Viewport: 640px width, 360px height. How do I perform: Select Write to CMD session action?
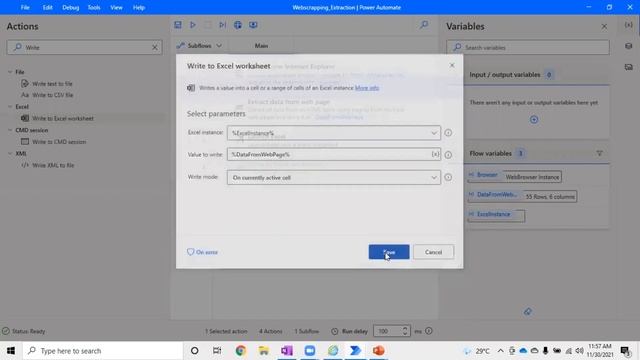coord(59,142)
